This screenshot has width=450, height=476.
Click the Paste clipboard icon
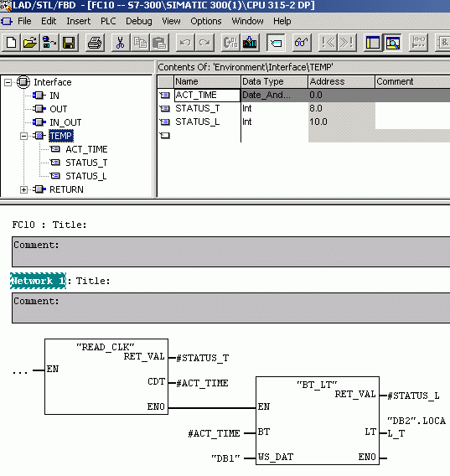159,43
